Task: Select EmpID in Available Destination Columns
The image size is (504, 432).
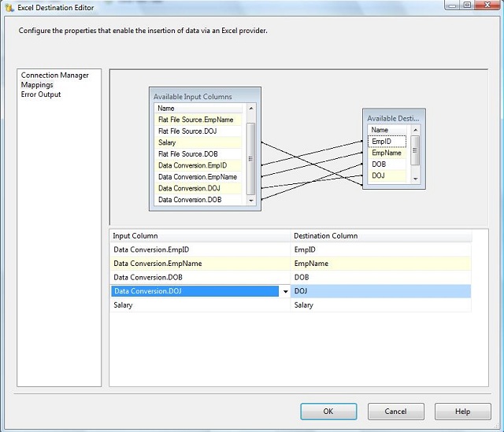Action: 382,142
